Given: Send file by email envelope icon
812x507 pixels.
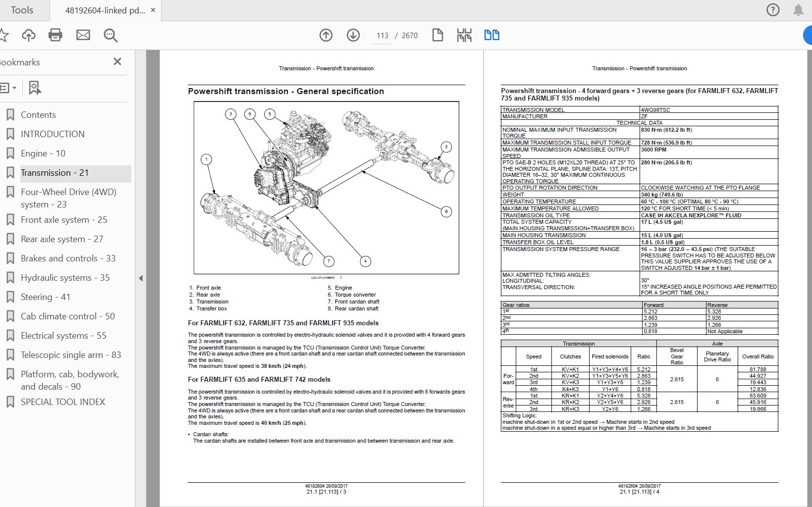Looking at the screenshot, I should point(83,35).
